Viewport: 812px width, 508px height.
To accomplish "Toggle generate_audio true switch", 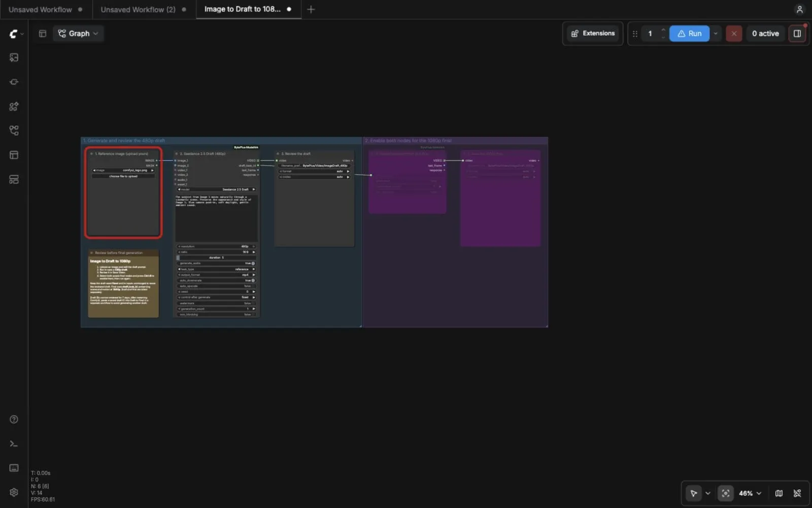I will tap(216, 263).
